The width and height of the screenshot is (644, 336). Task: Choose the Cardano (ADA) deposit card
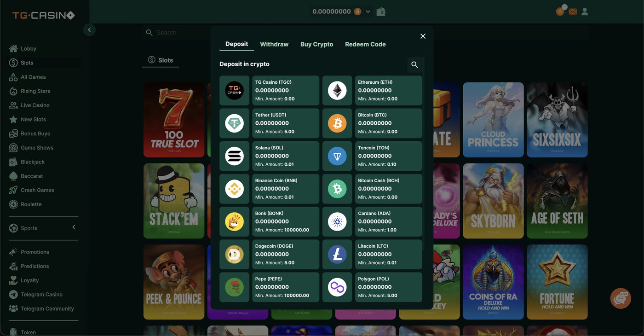click(389, 221)
